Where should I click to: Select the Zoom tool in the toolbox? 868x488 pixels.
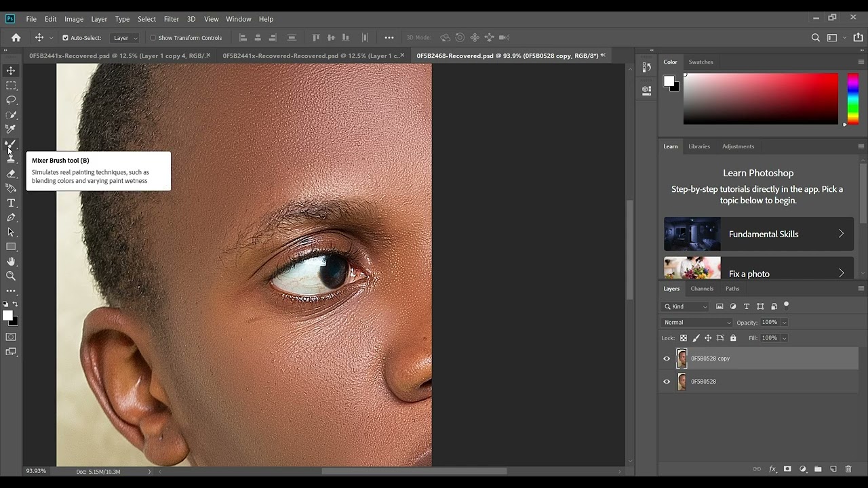click(11, 276)
